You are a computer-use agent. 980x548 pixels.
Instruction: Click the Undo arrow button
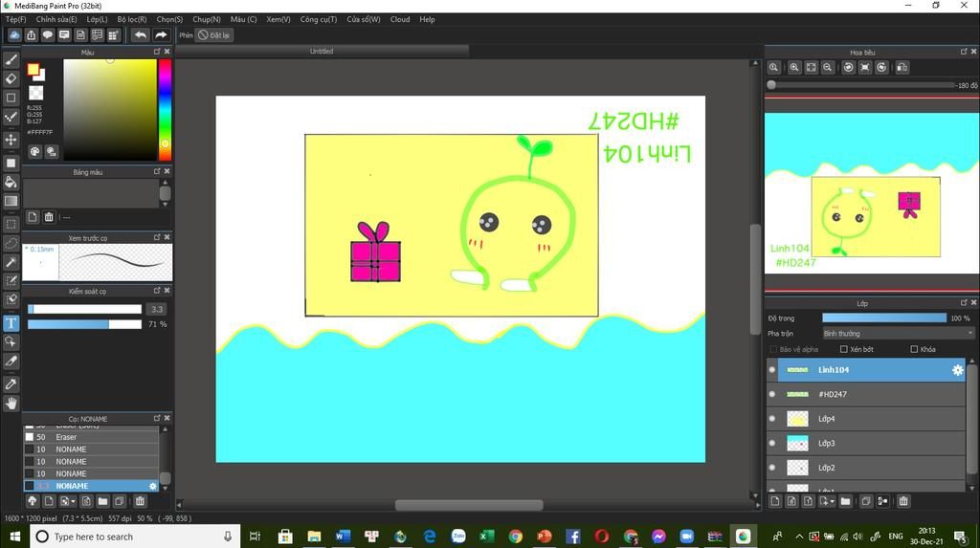[x=141, y=35]
